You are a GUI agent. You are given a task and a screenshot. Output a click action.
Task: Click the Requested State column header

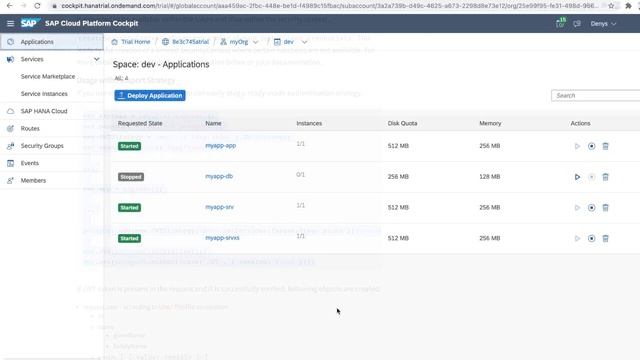pyautogui.click(x=140, y=123)
